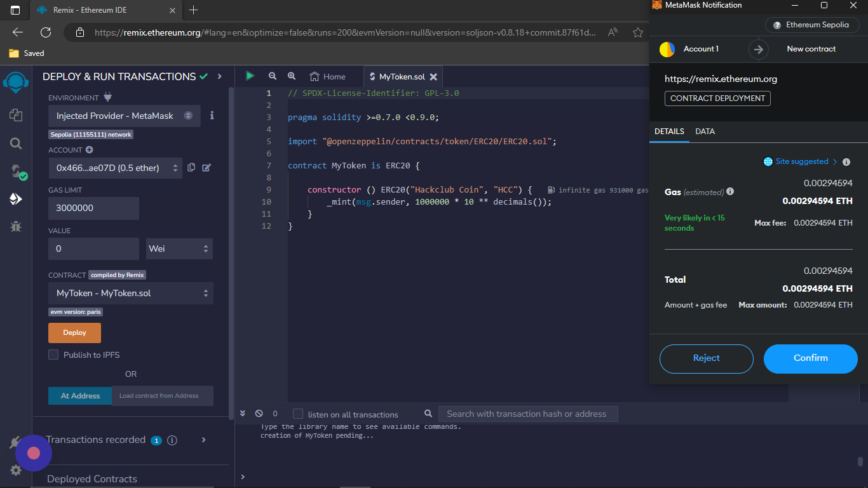Screen dimensions: 868x488
Task: Click the browser refresh icon
Action: [x=46, y=32]
